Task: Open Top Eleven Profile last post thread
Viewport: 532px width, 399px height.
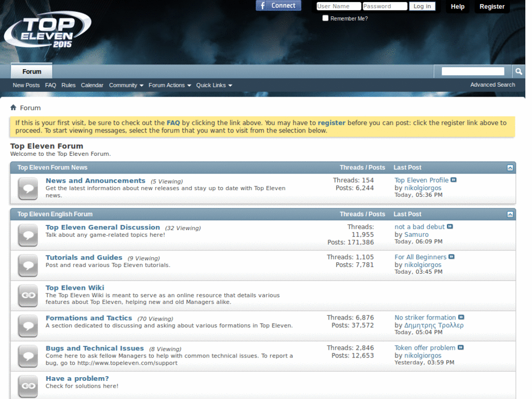Action: click(421, 180)
